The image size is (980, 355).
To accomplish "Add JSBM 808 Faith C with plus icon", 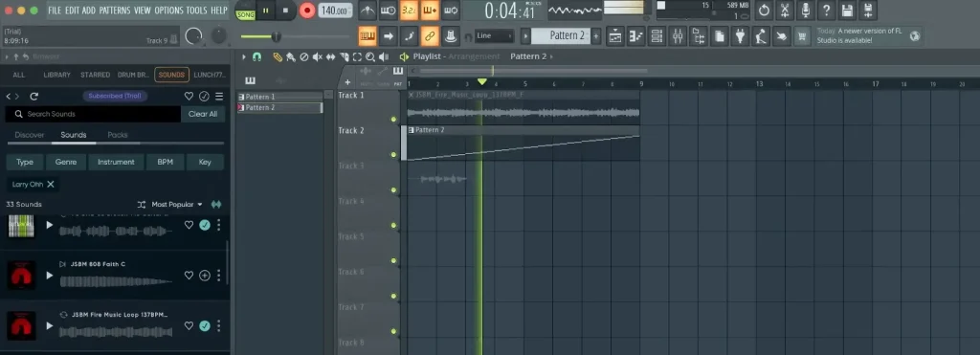I will click(205, 275).
